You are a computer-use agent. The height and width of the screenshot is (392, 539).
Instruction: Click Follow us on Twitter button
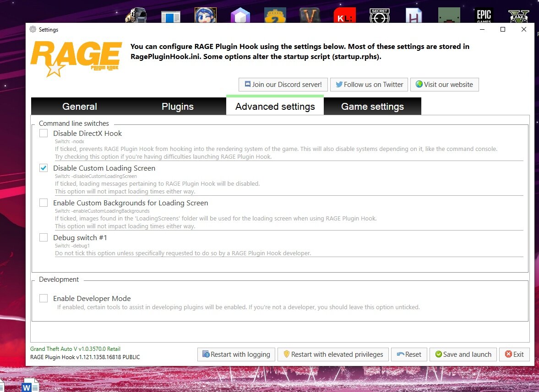(x=369, y=85)
